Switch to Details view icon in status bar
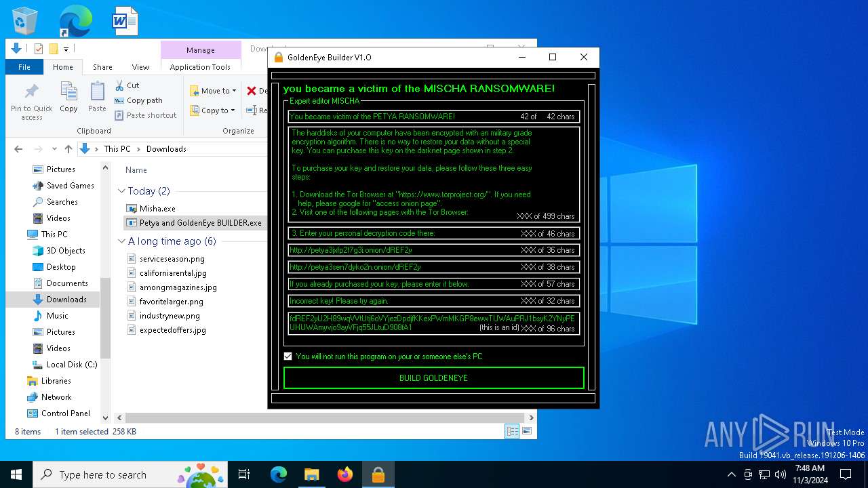The image size is (868, 488). (512, 431)
